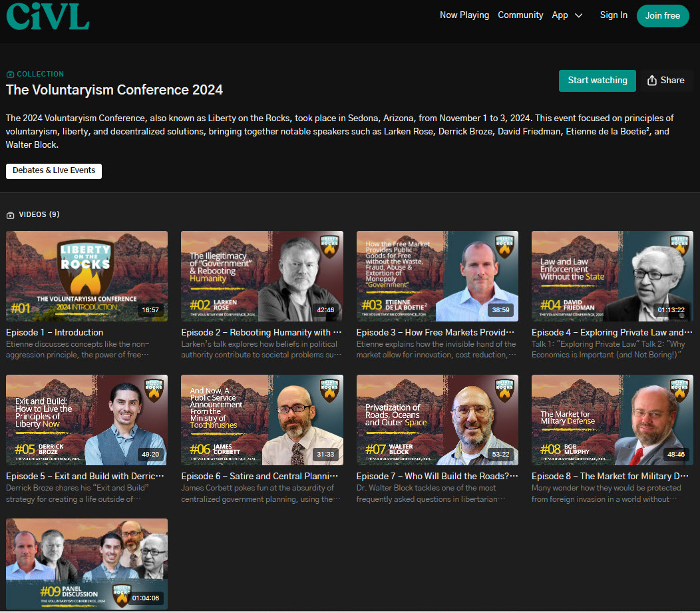Screen dimensions: 700x613
Task: Open the Now Playing page
Action: (464, 15)
